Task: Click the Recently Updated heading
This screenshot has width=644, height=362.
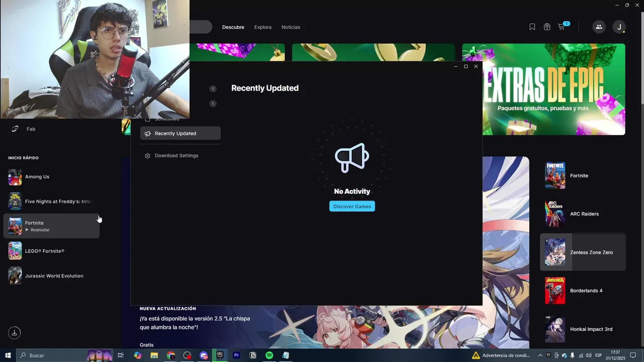Action: click(265, 88)
